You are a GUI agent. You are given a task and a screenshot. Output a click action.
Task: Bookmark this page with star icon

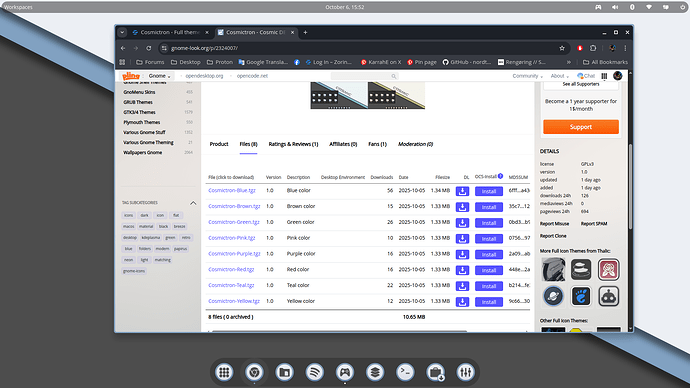pos(562,48)
